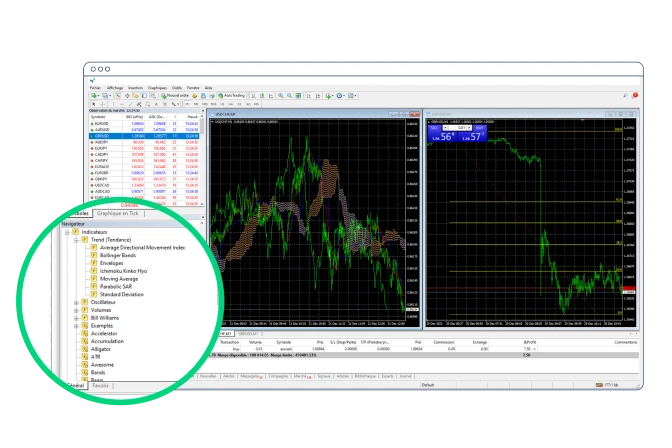672x448 pixels.
Task: Select the vertical line drawing tool
Action: (113, 104)
